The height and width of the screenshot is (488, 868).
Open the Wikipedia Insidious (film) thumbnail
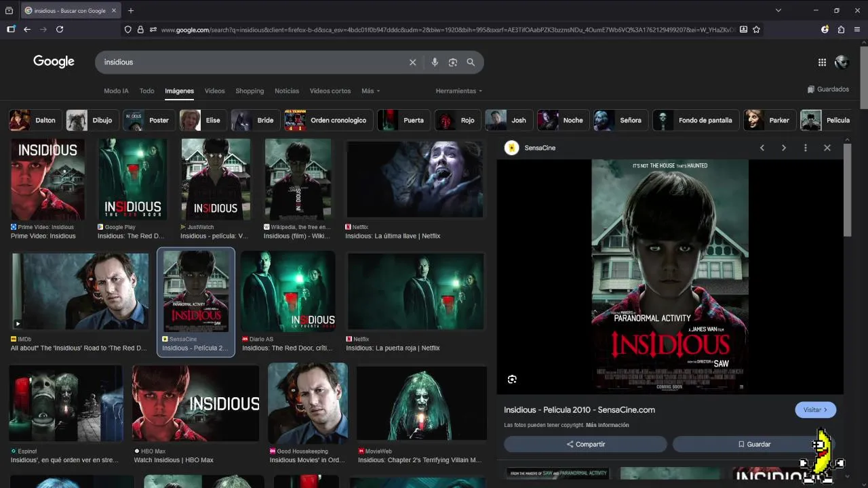point(298,180)
